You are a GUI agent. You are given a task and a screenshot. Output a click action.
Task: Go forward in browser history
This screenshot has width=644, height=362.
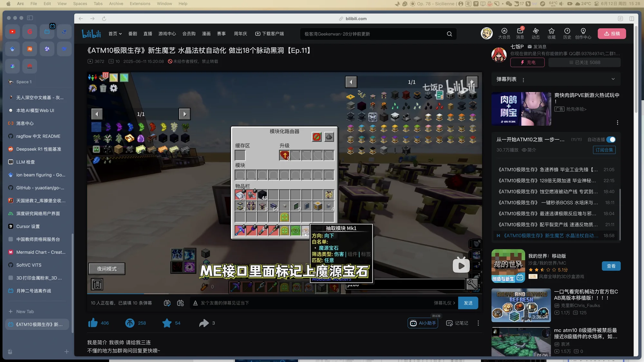(92, 19)
